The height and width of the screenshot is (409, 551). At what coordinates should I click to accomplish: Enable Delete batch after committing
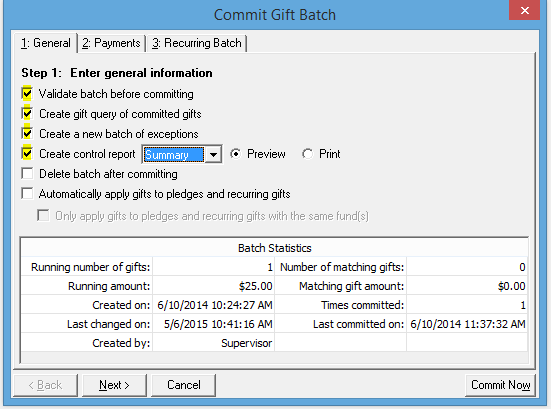(x=27, y=174)
